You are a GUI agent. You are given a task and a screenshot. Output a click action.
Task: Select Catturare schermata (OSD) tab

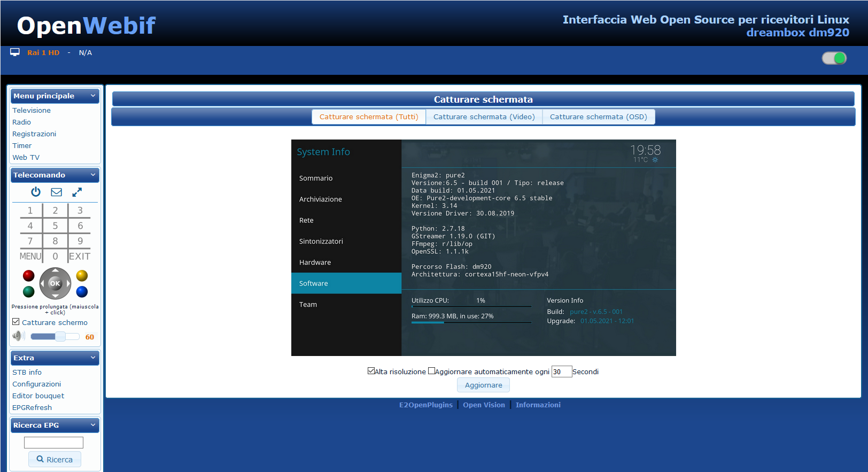(x=599, y=117)
